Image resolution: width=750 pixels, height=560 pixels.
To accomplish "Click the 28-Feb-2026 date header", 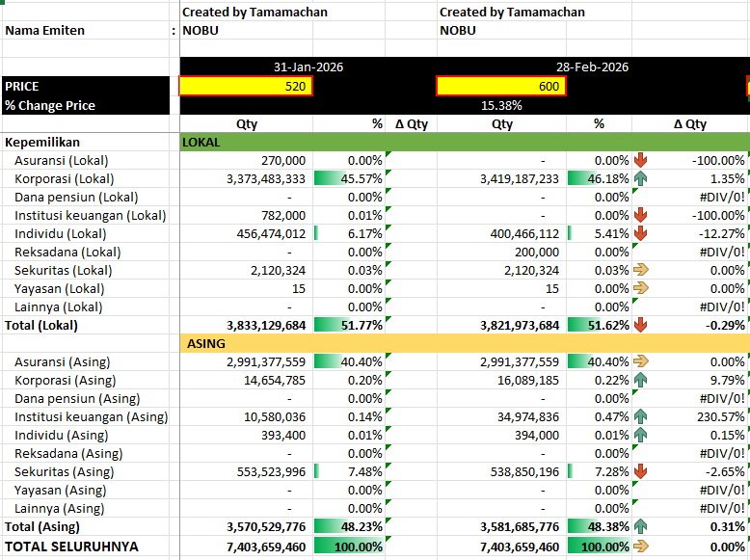I will 592,67.
